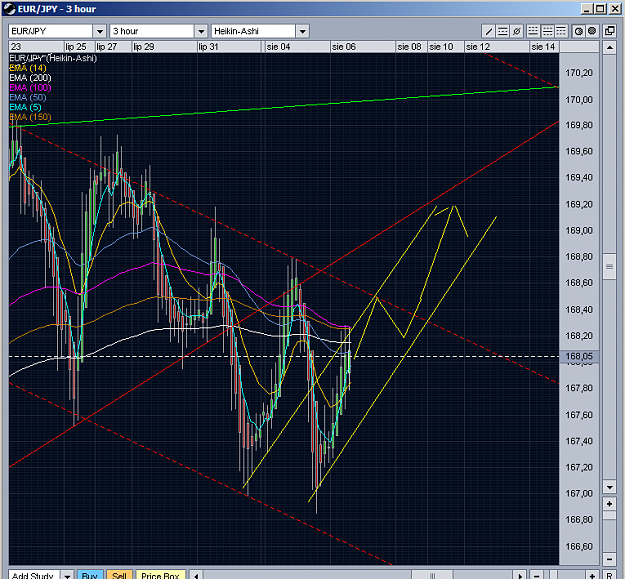Click the 169,00 price axis label
Image resolution: width=625 pixels, height=579 pixels.
(579, 231)
